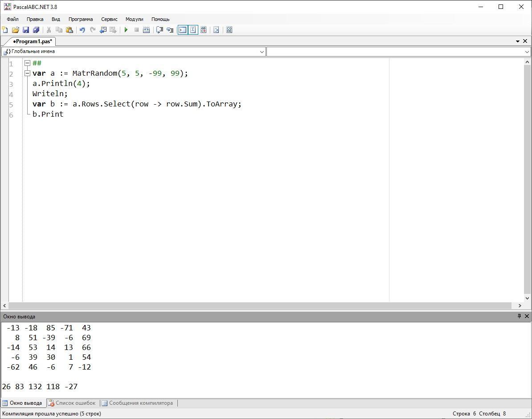Click the Строка 6 status bar entry
The image size is (532, 419).
pyautogui.click(x=464, y=414)
